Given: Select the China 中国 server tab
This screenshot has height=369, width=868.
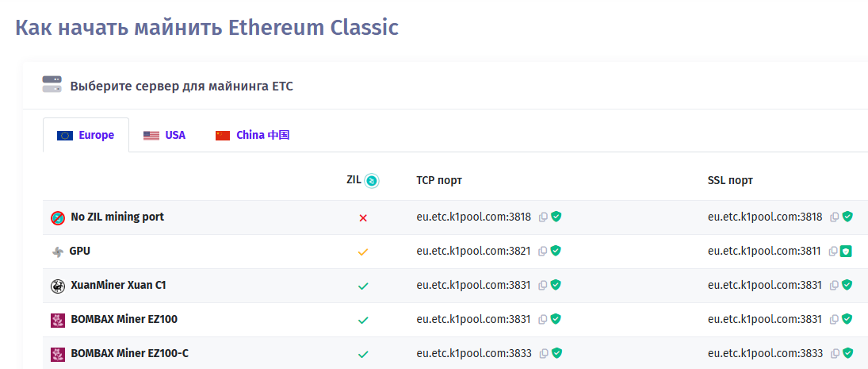Looking at the screenshot, I should pyautogui.click(x=252, y=135).
